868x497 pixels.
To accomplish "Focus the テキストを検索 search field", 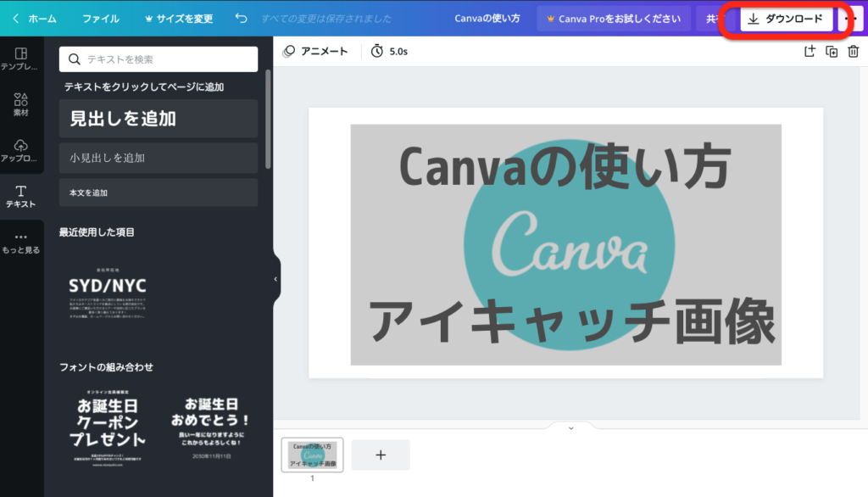I will point(159,59).
